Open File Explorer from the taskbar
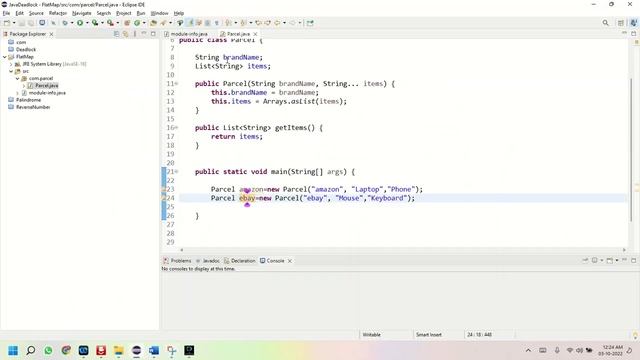The width and height of the screenshot is (640, 360). 119,351
